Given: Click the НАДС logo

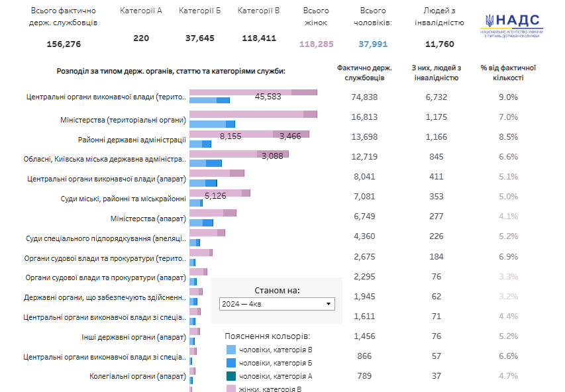Looking at the screenshot, I should click(511, 26).
